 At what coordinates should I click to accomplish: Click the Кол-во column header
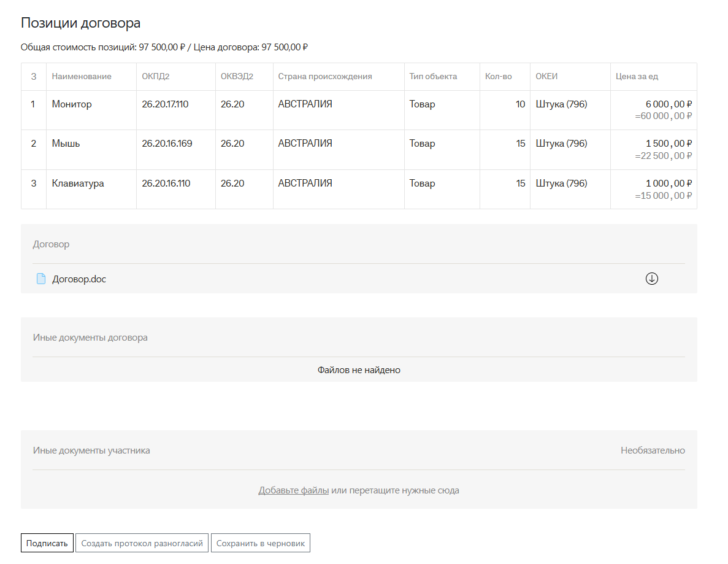pos(498,77)
